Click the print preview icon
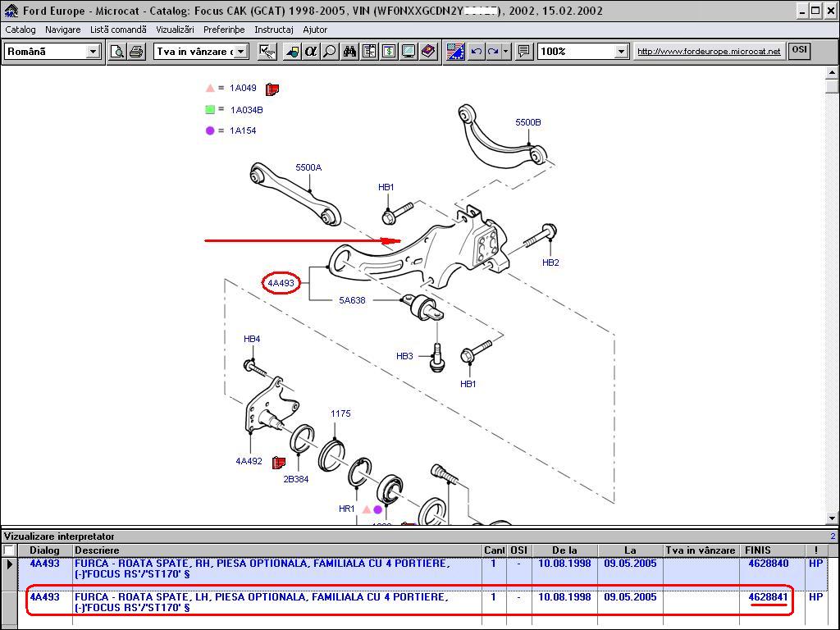Image resolution: width=840 pixels, height=630 pixels. point(118,52)
